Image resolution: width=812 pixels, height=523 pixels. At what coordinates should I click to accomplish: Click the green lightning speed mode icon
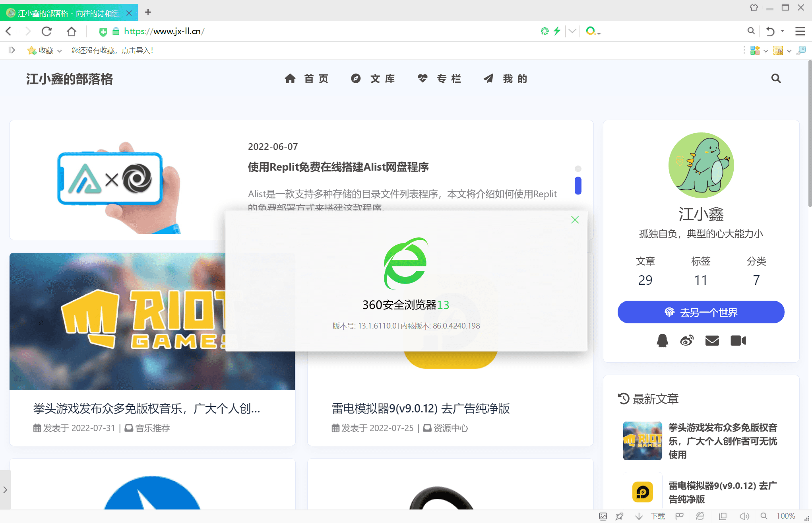click(x=557, y=31)
